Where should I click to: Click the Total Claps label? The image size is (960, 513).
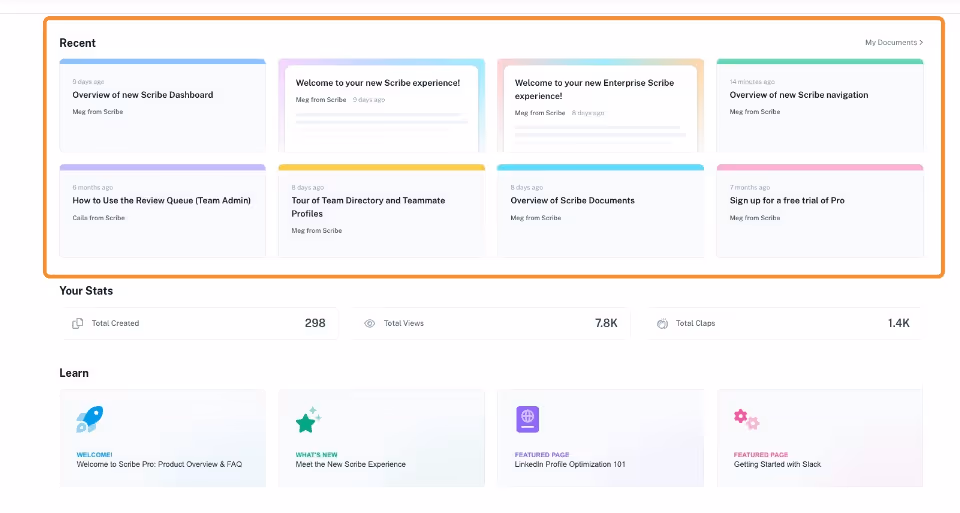(x=696, y=323)
